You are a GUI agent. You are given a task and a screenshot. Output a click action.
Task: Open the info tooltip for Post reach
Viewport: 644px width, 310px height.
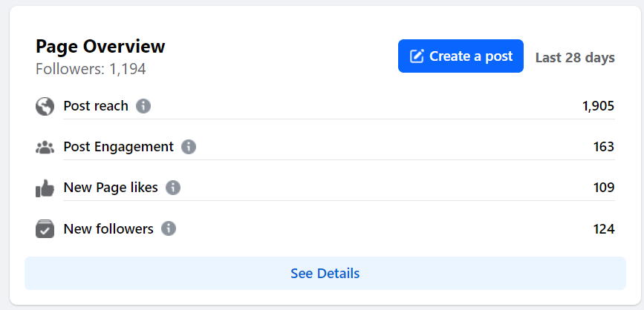click(x=143, y=106)
